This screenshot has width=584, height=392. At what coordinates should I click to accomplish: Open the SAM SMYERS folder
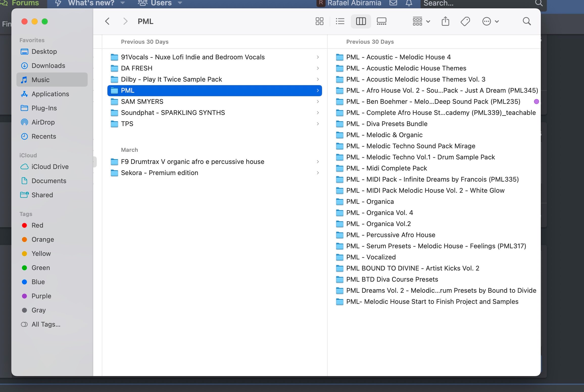[142, 102]
